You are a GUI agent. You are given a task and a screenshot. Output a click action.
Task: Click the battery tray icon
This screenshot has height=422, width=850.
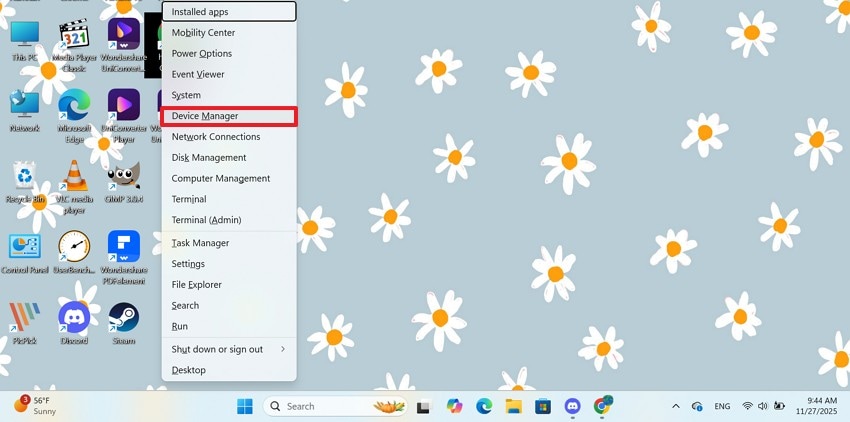780,406
